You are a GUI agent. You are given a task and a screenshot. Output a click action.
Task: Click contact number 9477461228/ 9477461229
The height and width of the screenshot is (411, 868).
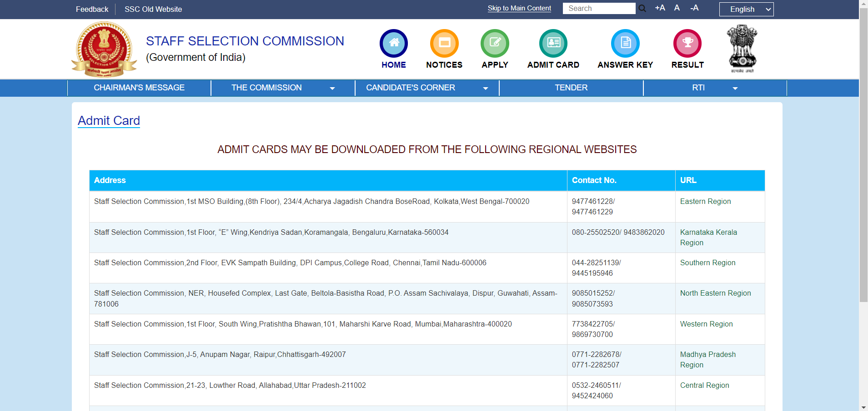(x=593, y=207)
